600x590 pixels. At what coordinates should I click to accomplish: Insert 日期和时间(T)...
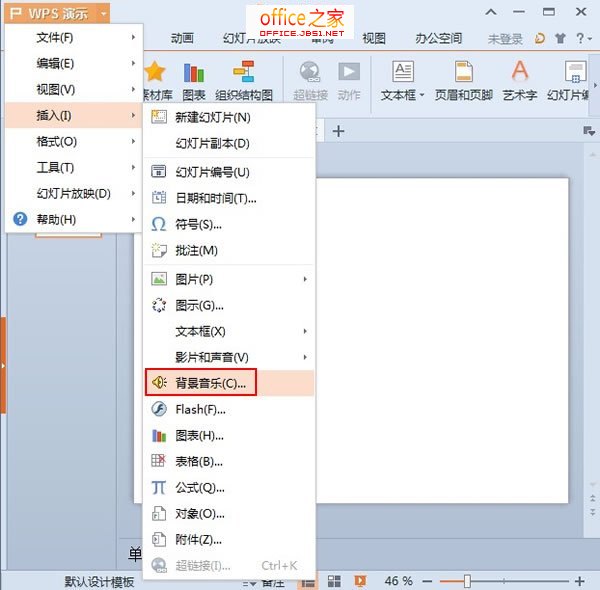pyautogui.click(x=229, y=198)
